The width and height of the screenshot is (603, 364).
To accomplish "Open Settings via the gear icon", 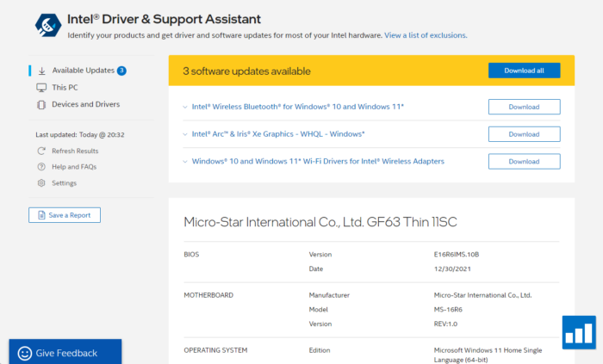I will pyautogui.click(x=41, y=183).
